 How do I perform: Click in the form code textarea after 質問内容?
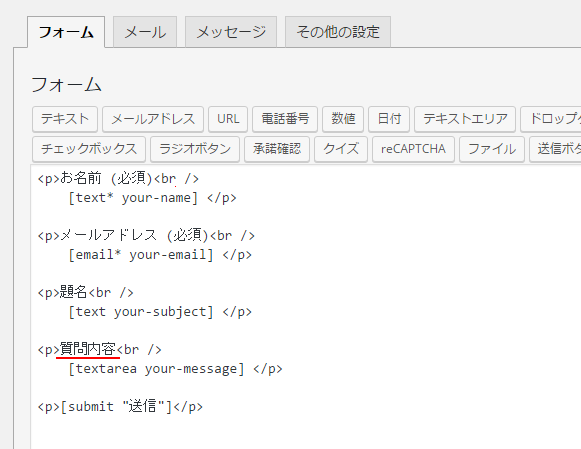[x=117, y=349]
